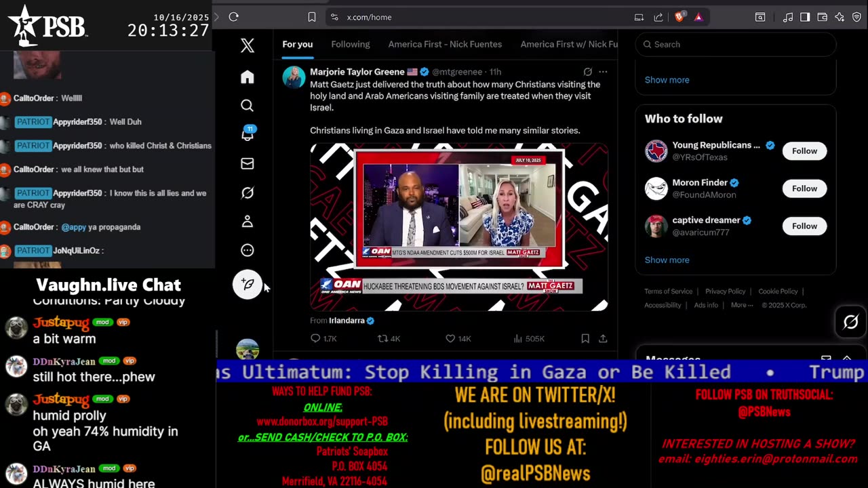Open Profile icon in sidebar

click(x=248, y=221)
